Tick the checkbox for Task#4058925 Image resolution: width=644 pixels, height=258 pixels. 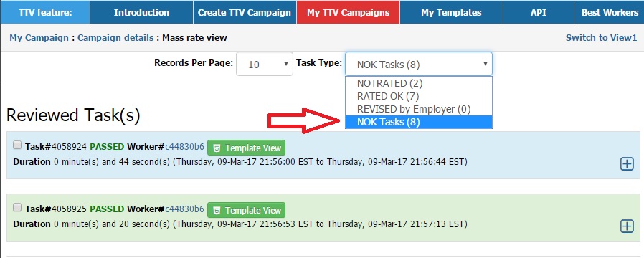click(x=17, y=207)
